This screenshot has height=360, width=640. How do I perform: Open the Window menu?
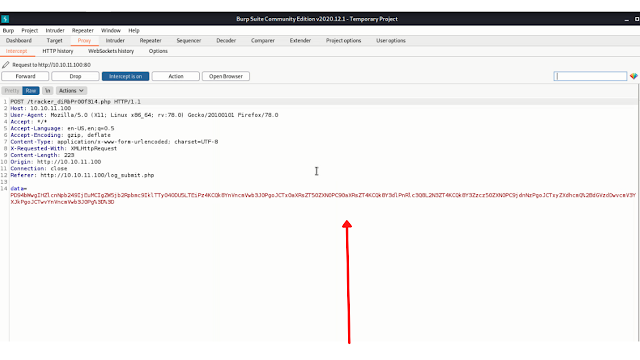point(111,30)
